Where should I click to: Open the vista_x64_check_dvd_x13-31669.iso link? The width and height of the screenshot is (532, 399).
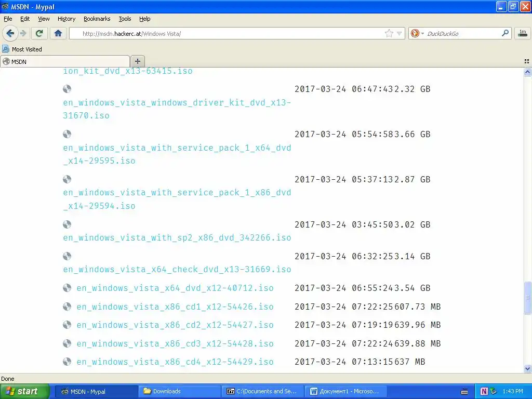point(177,269)
